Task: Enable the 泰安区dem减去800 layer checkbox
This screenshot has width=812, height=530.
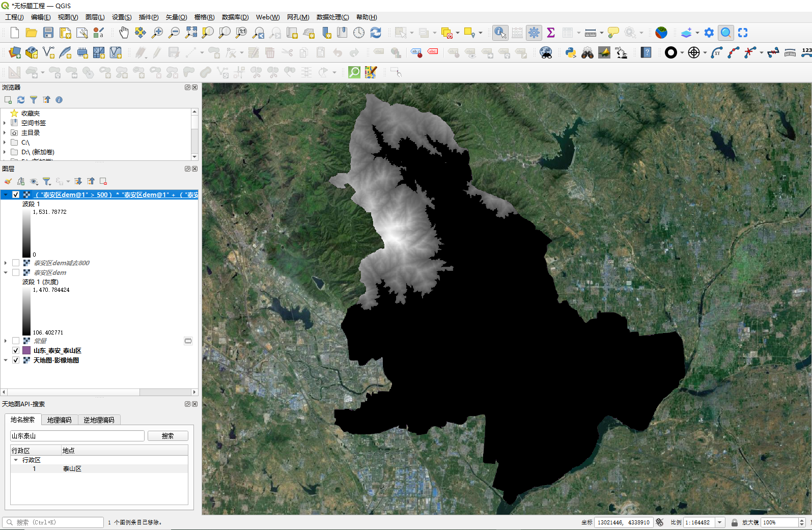Action: click(x=16, y=263)
